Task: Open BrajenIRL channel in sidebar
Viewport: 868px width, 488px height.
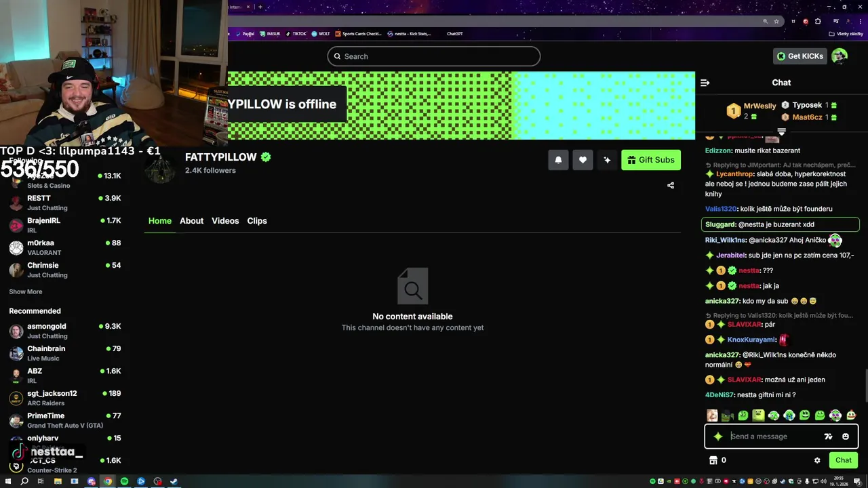Action: tap(66, 225)
